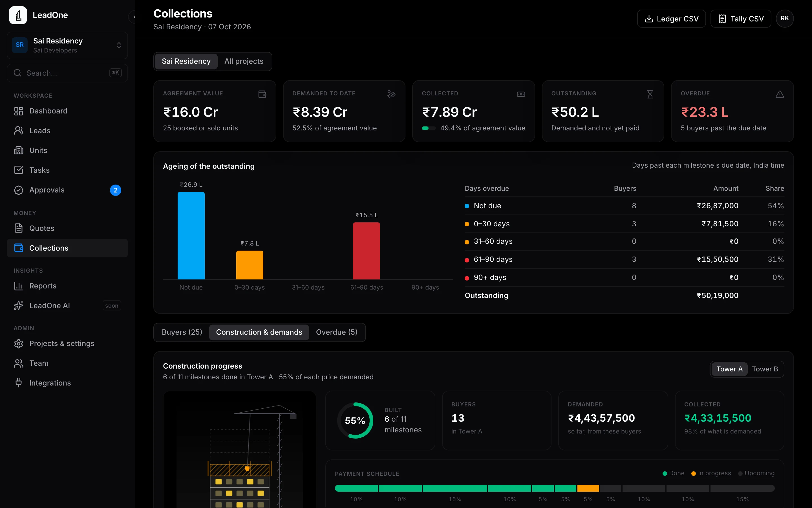The width and height of the screenshot is (812, 508).
Task: Open the Buyers (25) tab
Action: tap(182, 332)
